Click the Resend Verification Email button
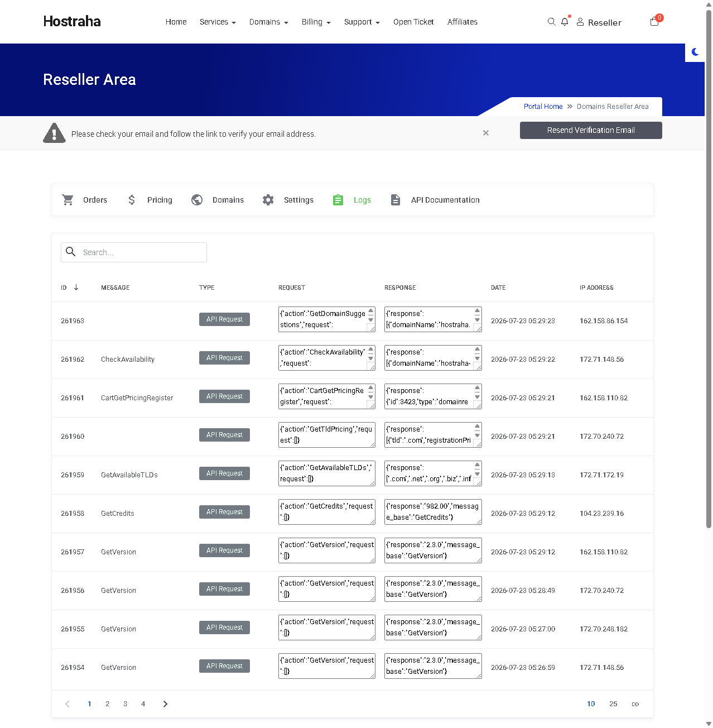The image size is (713, 728). tap(591, 130)
